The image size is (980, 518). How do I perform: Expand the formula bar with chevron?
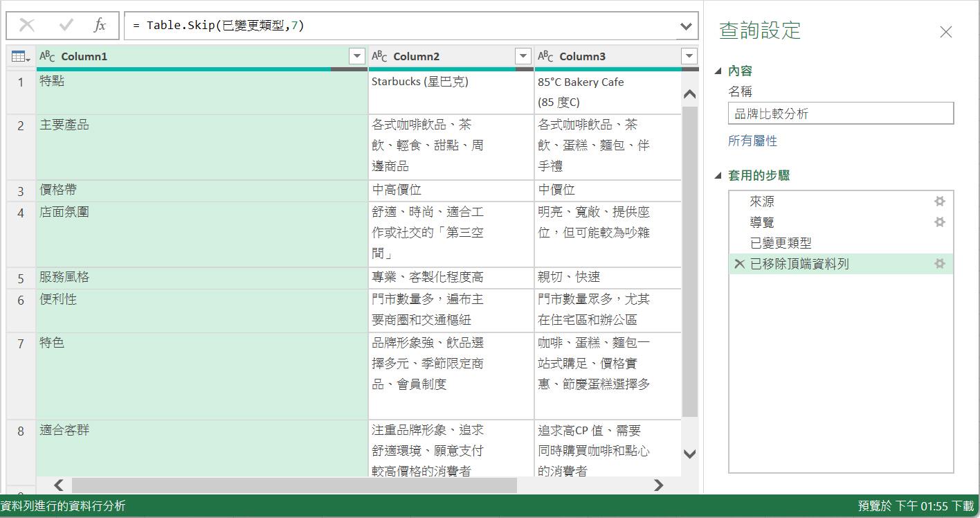(685, 26)
